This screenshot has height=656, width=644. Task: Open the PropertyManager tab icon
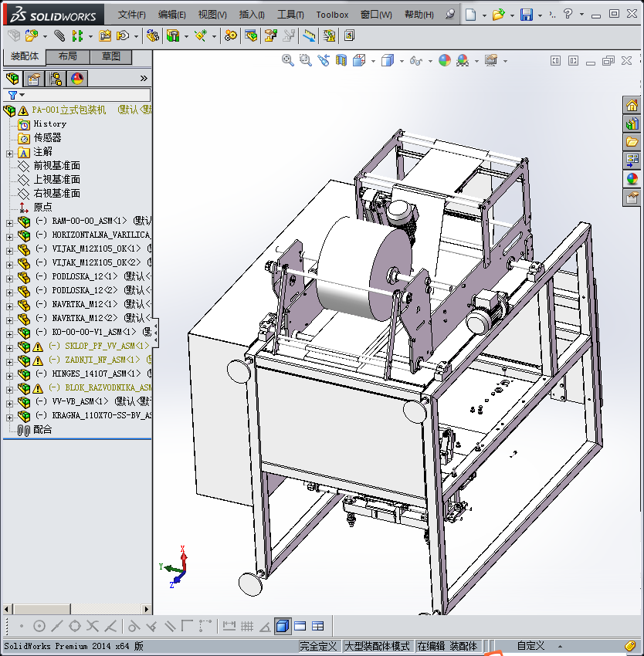tap(34, 78)
